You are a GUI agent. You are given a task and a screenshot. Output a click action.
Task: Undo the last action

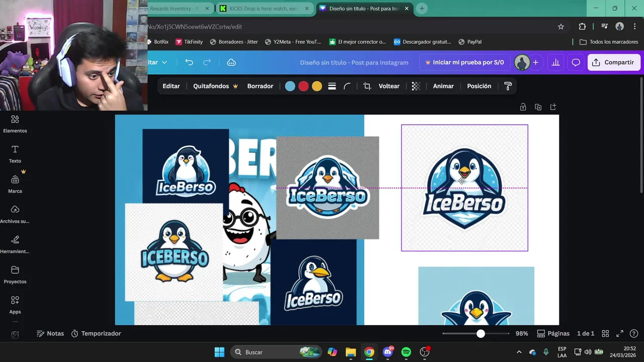point(189,62)
